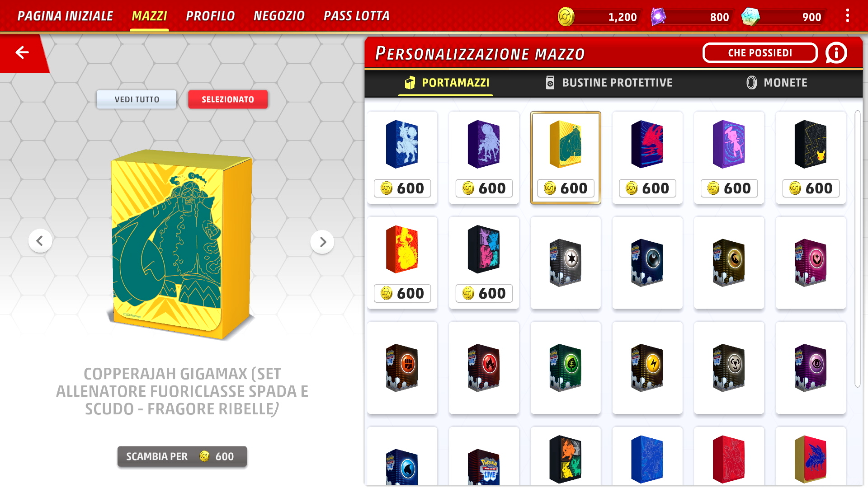Choose the Grass energy deck box
This screenshot has height=488, width=868.
coord(566,367)
